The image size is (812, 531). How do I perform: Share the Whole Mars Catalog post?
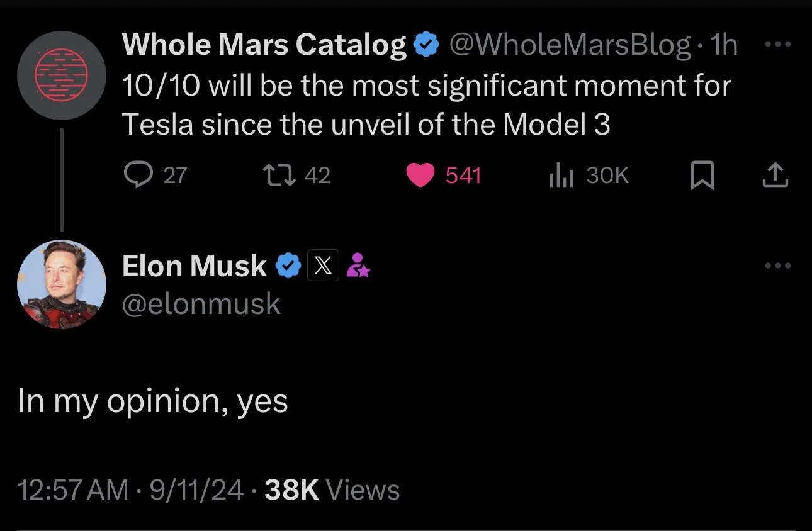point(775,176)
